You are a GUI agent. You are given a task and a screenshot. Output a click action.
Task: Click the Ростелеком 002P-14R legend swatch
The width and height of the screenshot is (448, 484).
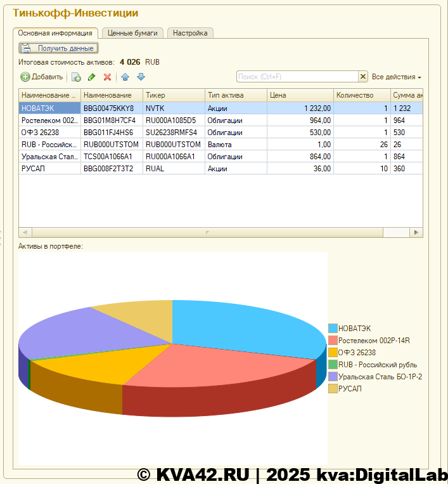(x=333, y=341)
